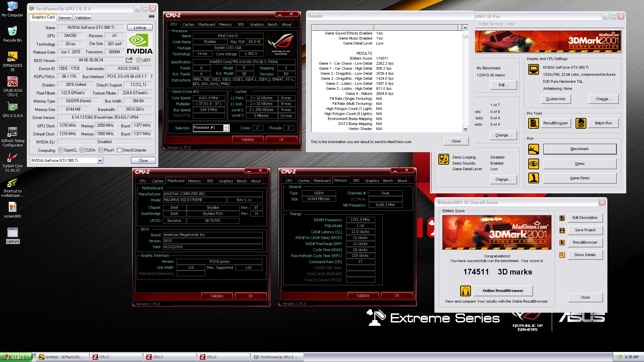Click Change... button in Display settings
The image size is (644, 362).
click(603, 99)
